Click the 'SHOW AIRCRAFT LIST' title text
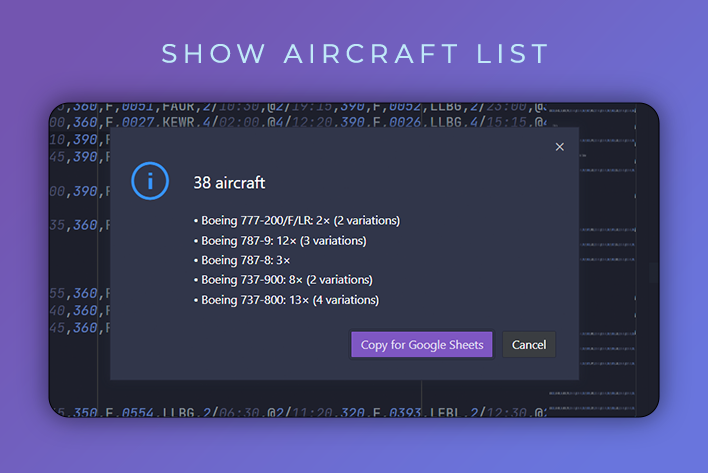The height and width of the screenshot is (473, 708). tap(355, 54)
